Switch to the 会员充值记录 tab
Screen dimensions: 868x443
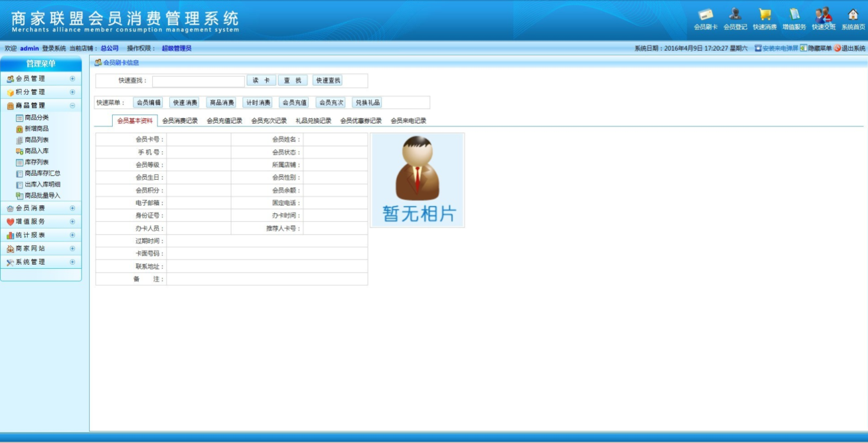tap(224, 120)
